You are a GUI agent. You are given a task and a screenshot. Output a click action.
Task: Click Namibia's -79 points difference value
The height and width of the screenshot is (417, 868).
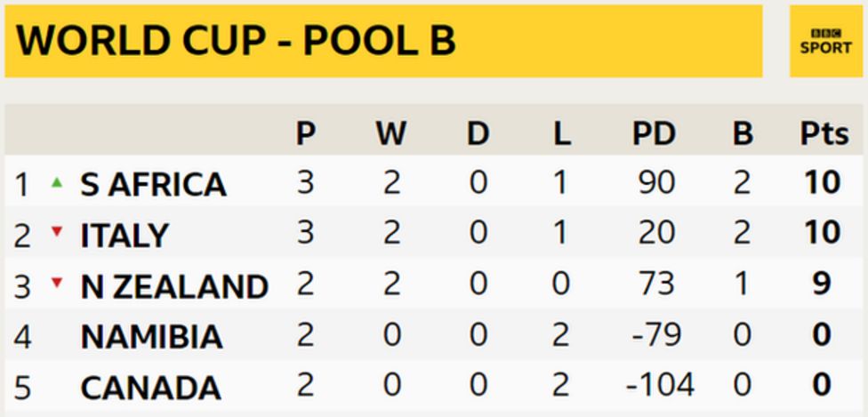(657, 334)
